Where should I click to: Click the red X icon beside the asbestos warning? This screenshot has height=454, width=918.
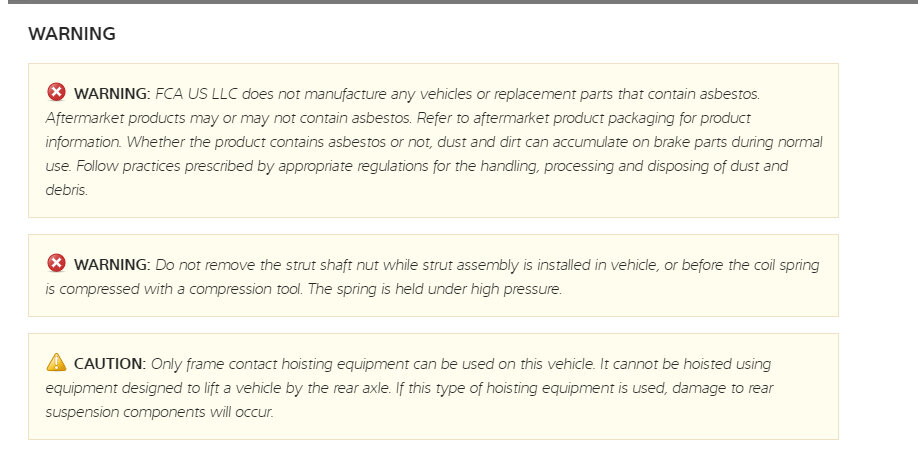pyautogui.click(x=56, y=93)
